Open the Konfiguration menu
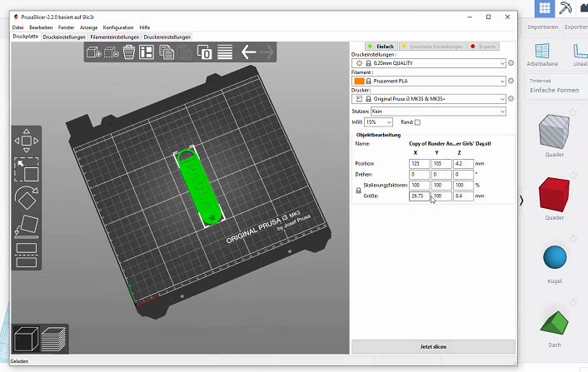588x372 pixels. [x=118, y=27]
